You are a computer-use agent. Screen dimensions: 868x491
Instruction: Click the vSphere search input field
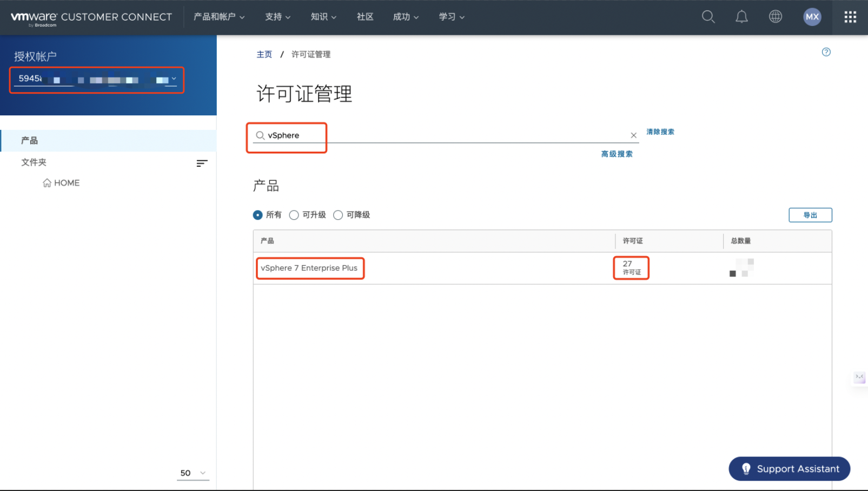[x=446, y=135]
